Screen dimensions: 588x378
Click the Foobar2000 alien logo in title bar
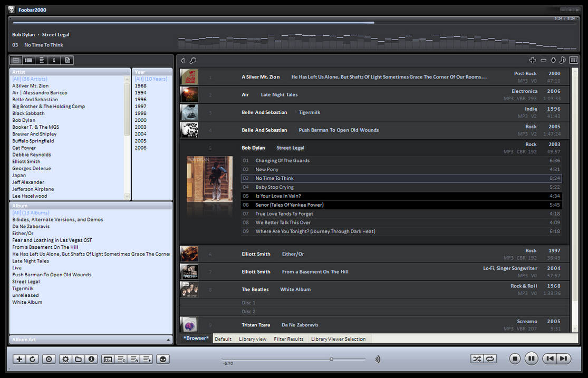[12, 9]
